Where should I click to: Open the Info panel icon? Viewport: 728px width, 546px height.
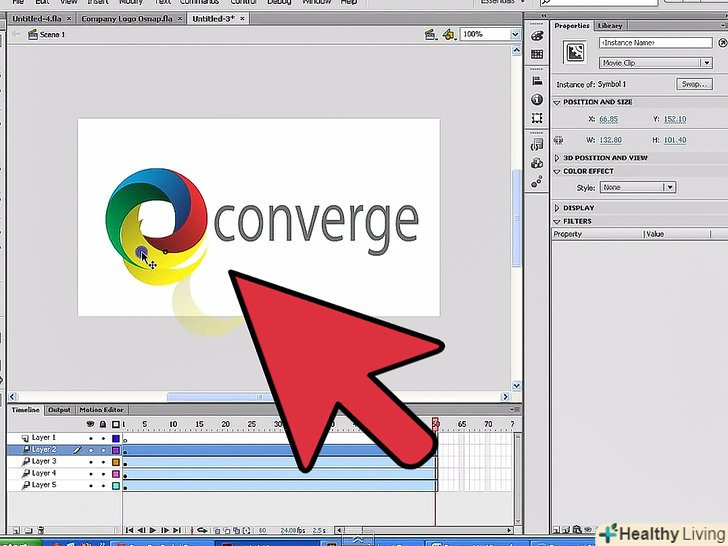537,100
